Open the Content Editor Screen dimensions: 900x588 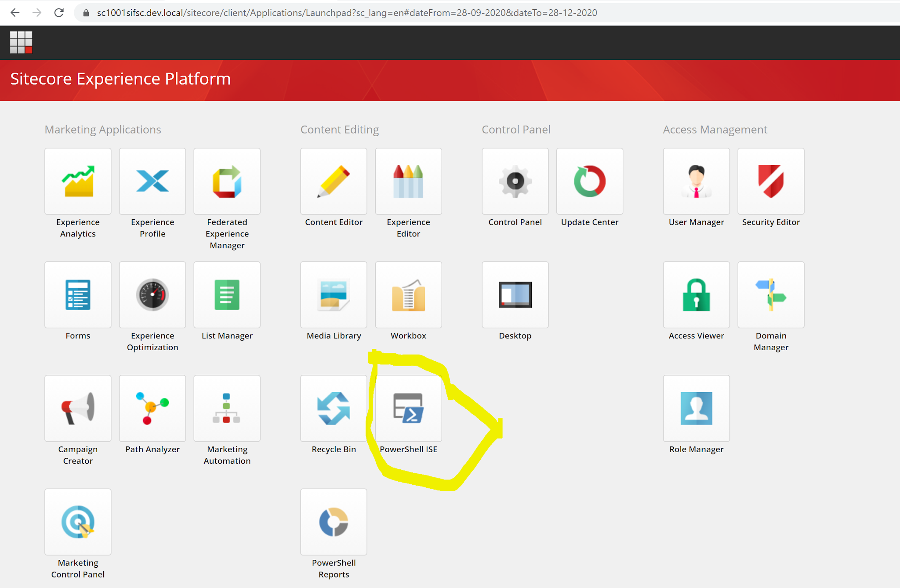(x=334, y=181)
